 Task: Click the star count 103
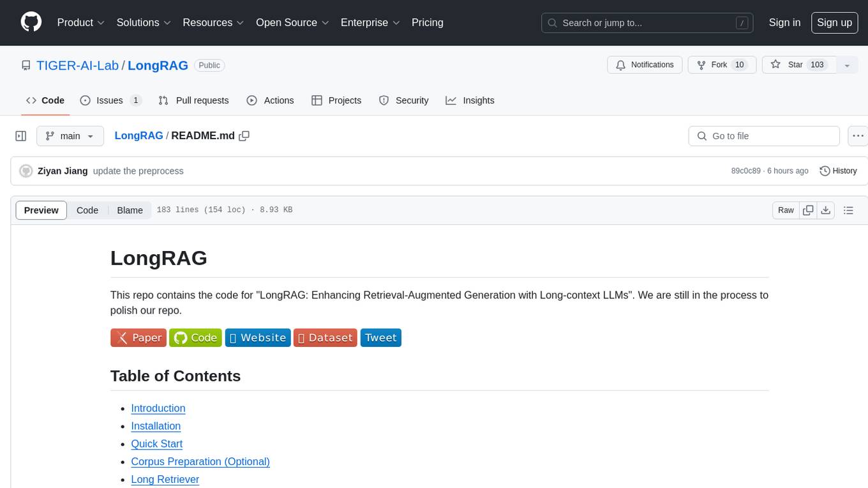[817, 65]
